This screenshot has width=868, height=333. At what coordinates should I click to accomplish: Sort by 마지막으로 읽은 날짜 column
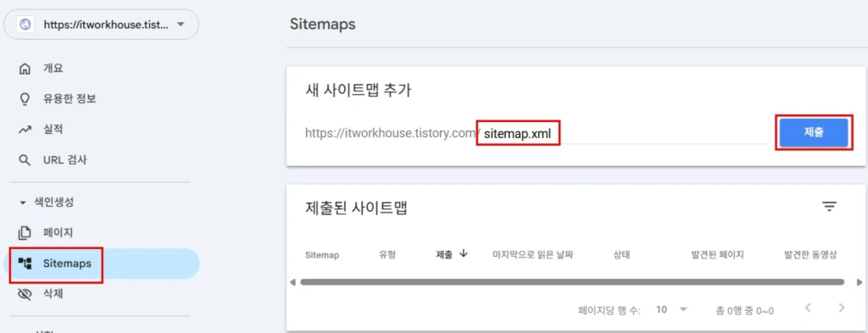532,255
